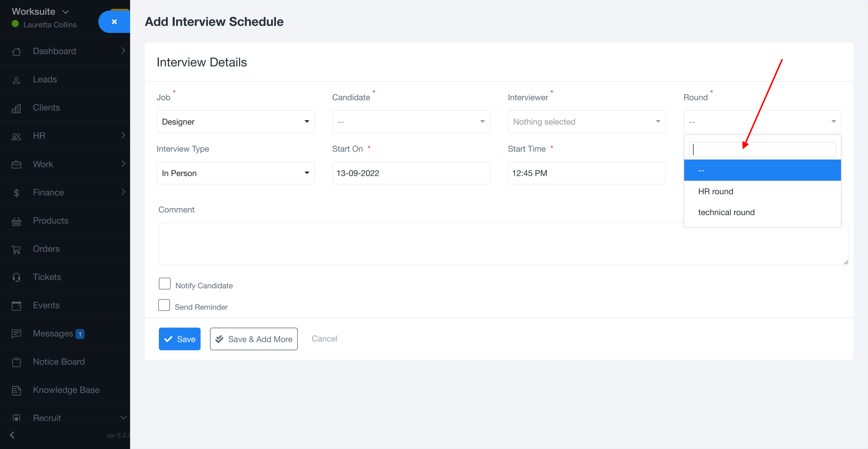Open the Interviewer Nothing selected dropdown

586,122
